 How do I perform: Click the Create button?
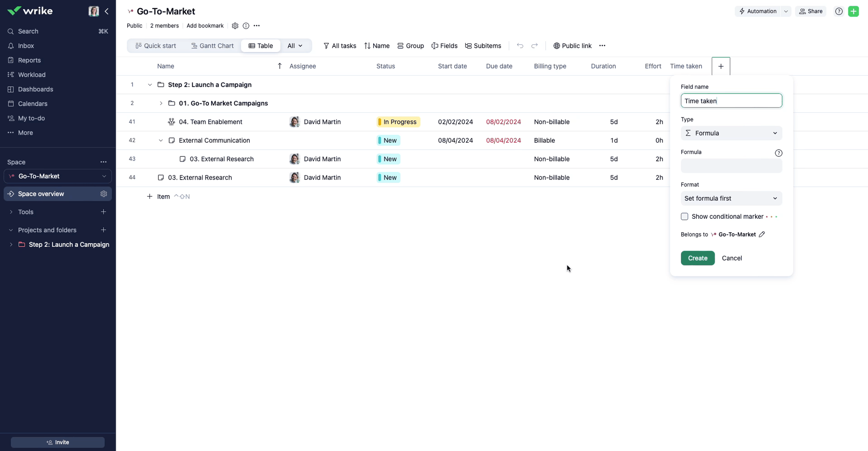697,258
